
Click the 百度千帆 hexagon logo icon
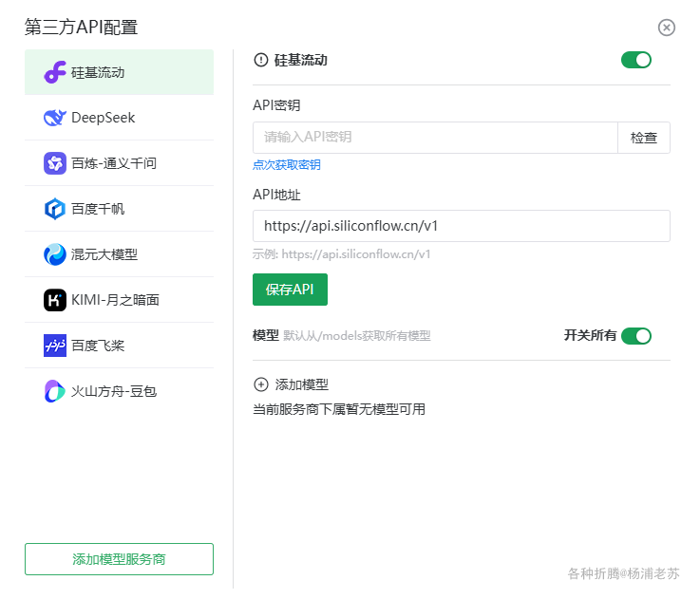[55, 209]
